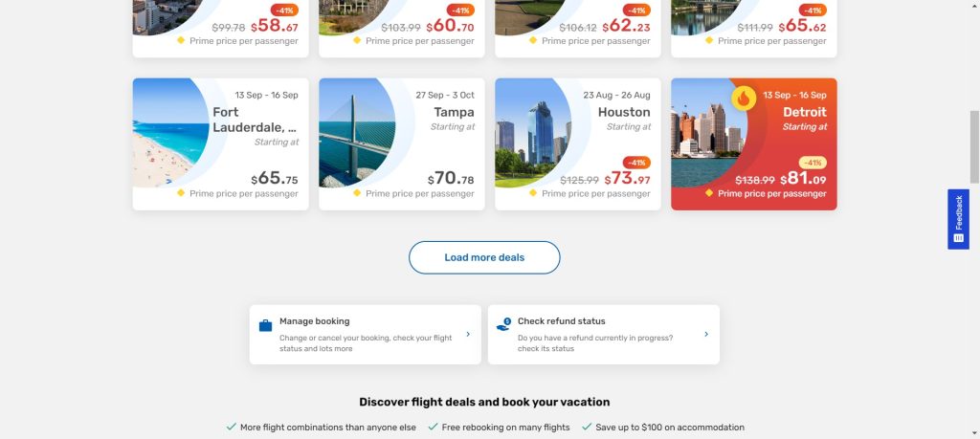Click the refund hand icon
Viewport: 980px width, 439px height.
[503, 325]
